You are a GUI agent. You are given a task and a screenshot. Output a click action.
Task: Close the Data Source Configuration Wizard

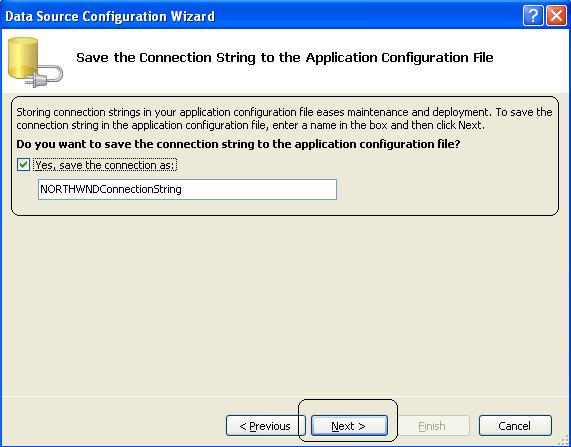pyautogui.click(x=556, y=16)
